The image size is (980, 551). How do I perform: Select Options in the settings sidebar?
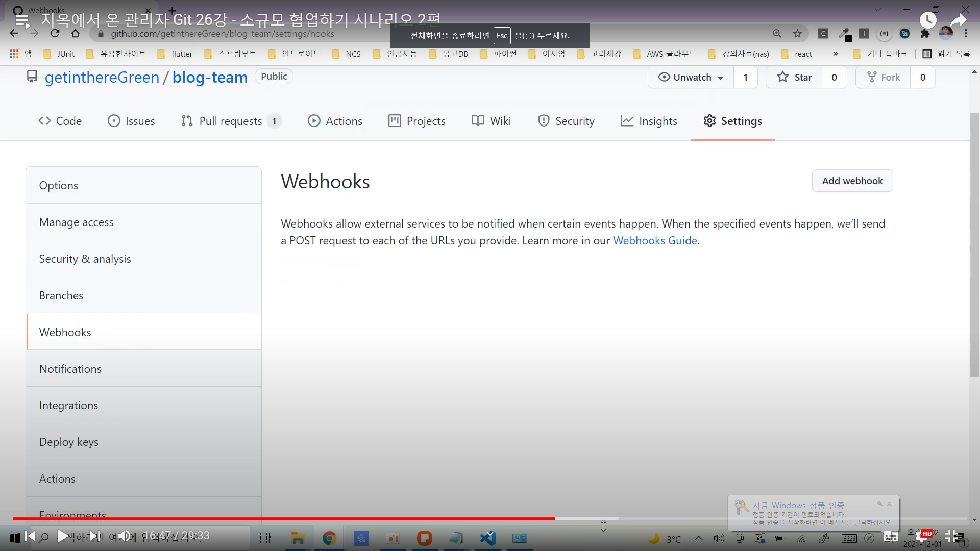point(144,185)
